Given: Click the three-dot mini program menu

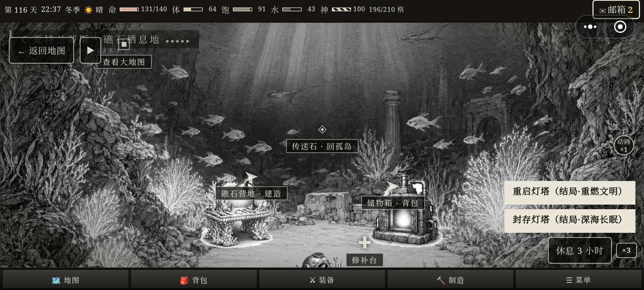Looking at the screenshot, I should tap(590, 27).
